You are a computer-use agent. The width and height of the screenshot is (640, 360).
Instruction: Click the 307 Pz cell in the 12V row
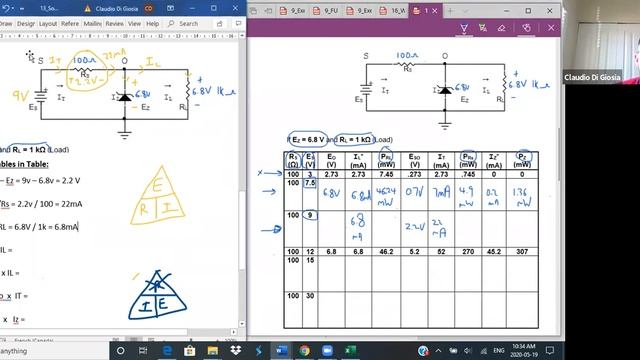(522, 252)
